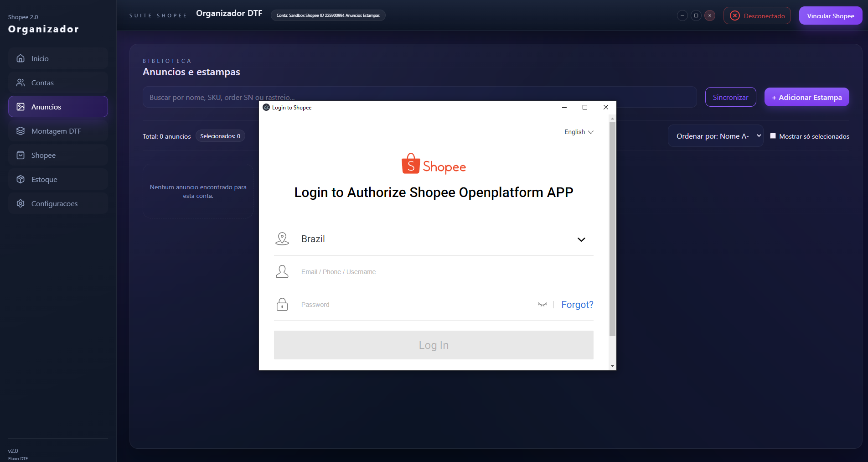Open the Ordenar por Nome dropdown
The image size is (868, 462).
[x=715, y=135]
